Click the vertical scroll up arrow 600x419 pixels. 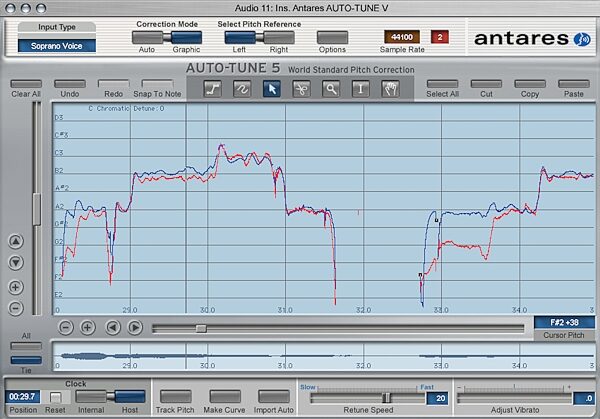click(16, 241)
